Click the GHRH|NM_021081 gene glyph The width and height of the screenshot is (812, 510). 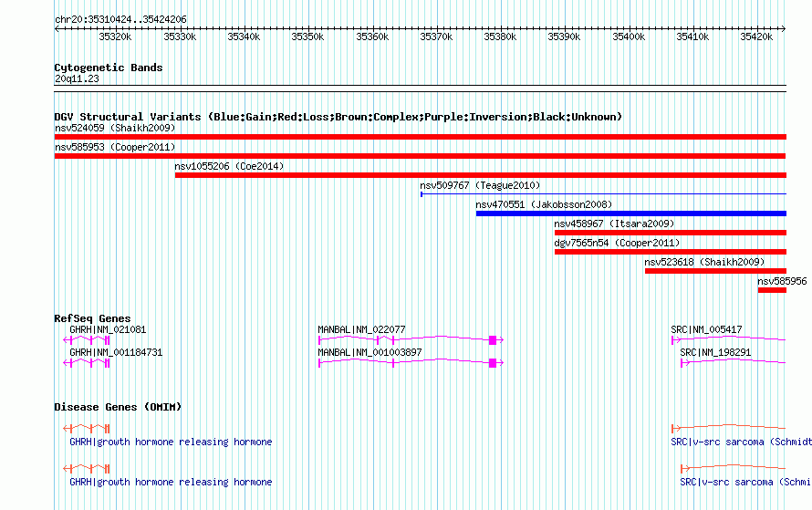coord(87,340)
